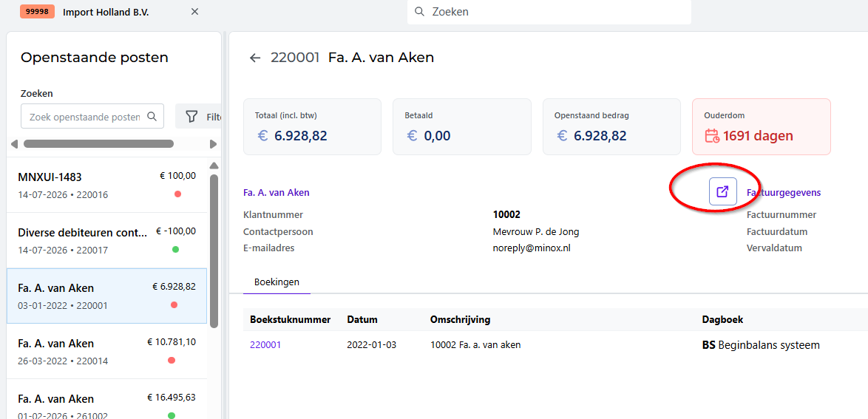Click the top Zoeken search field

click(x=549, y=12)
